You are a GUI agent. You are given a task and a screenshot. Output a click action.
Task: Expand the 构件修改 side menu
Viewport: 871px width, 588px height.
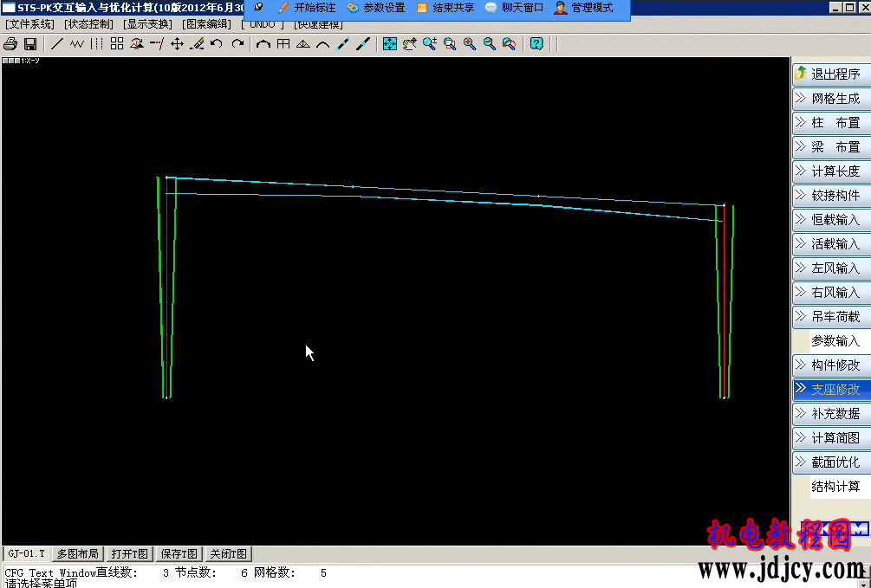[x=831, y=365]
